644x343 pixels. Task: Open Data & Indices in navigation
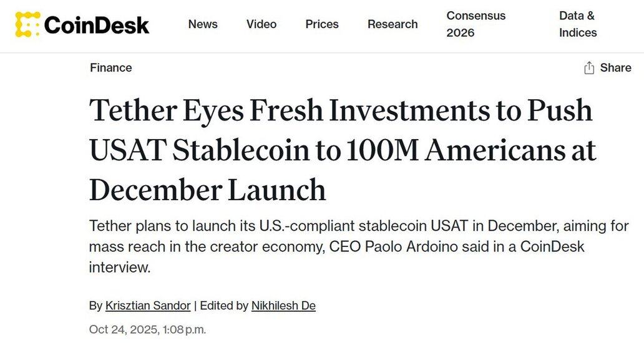click(x=578, y=24)
